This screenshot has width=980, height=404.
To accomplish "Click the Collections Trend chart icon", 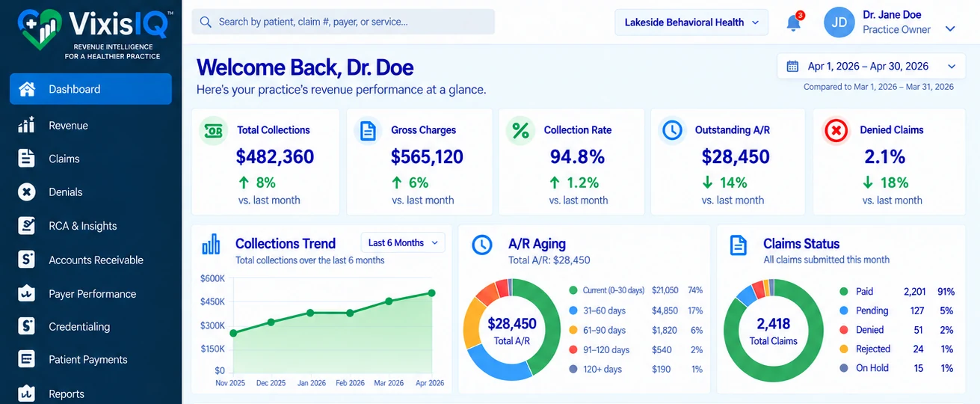I will [x=212, y=245].
